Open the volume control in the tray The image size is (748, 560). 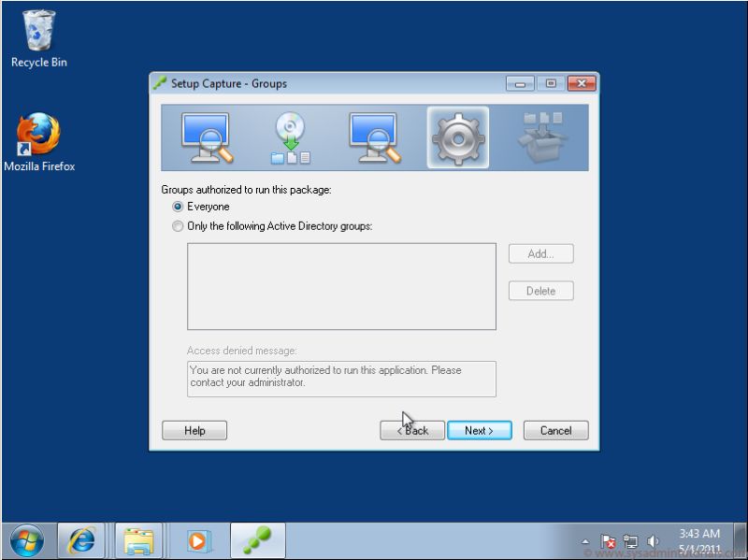(653, 539)
